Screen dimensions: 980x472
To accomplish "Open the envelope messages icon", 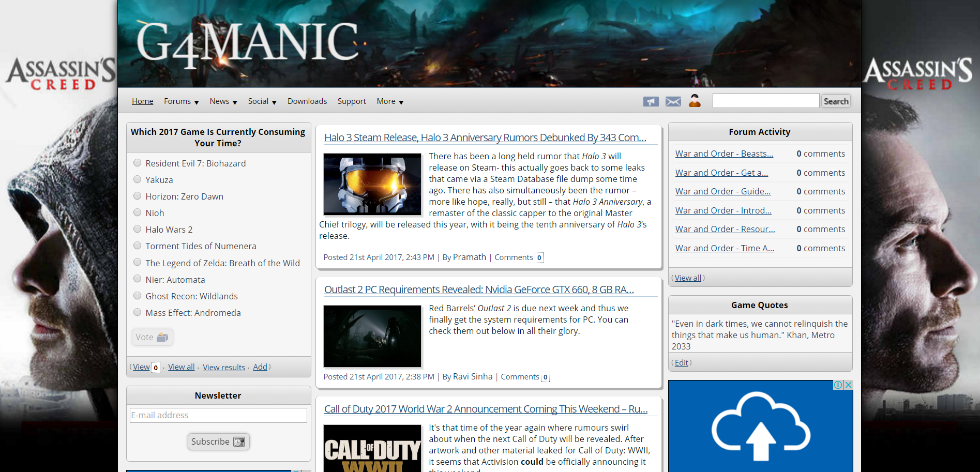I will tap(673, 101).
